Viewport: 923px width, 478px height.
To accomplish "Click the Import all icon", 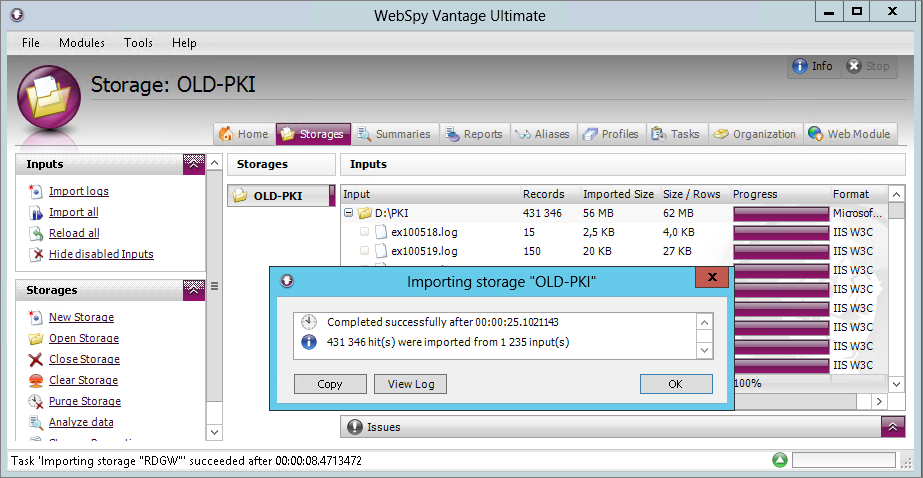I will coord(36,213).
